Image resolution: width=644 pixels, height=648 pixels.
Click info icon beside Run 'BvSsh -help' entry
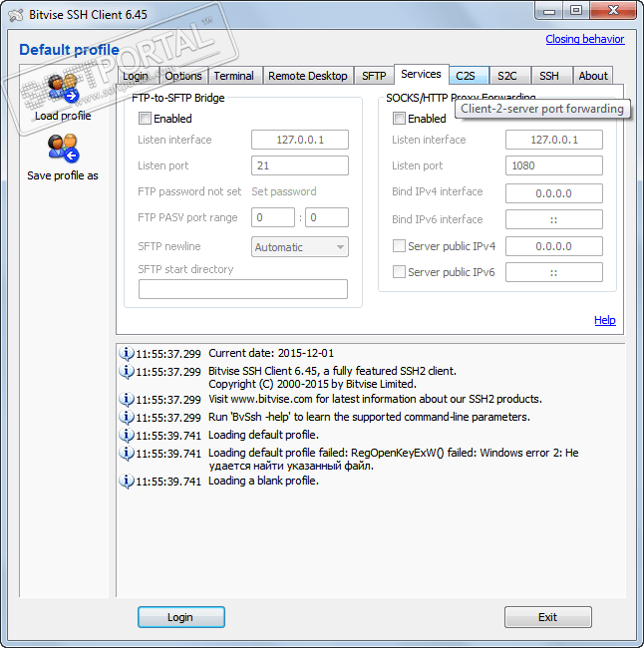[127, 418]
